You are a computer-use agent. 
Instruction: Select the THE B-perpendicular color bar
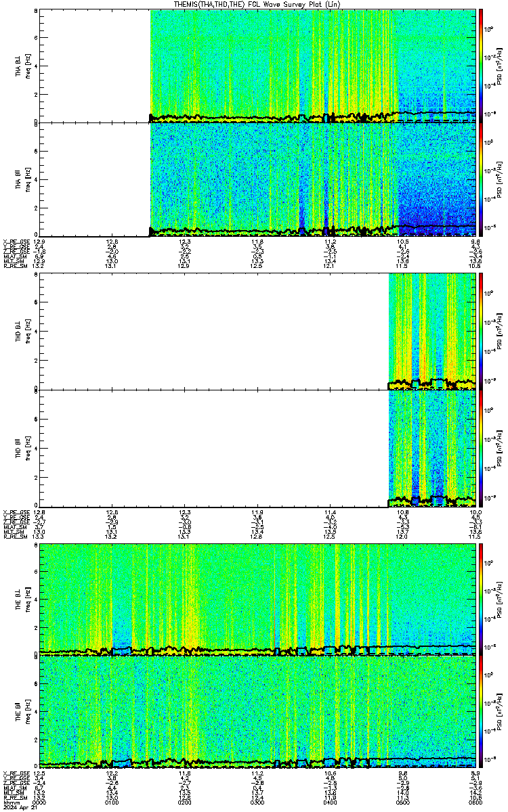point(481,599)
